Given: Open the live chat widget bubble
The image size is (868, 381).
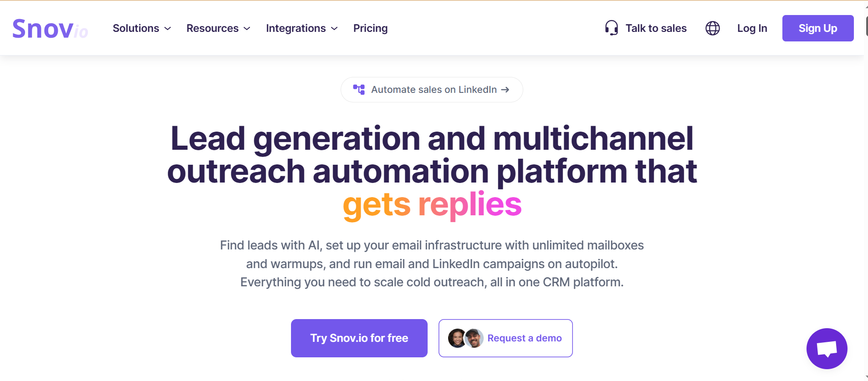Looking at the screenshot, I should (827, 349).
